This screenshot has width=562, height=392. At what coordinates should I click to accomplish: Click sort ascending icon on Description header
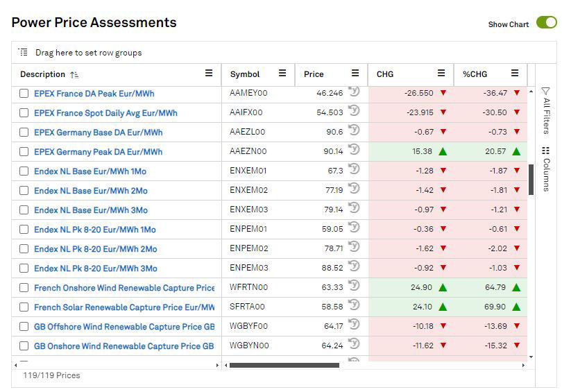point(74,74)
